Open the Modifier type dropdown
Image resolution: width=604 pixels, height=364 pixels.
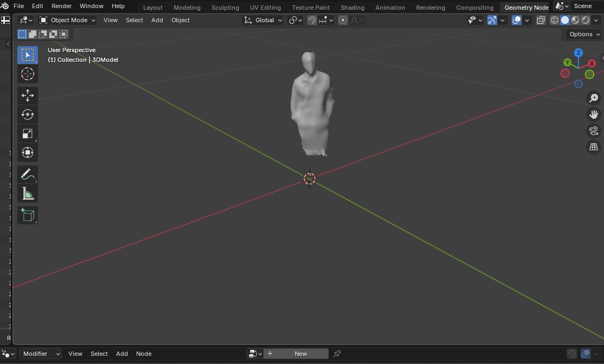pyautogui.click(x=41, y=354)
